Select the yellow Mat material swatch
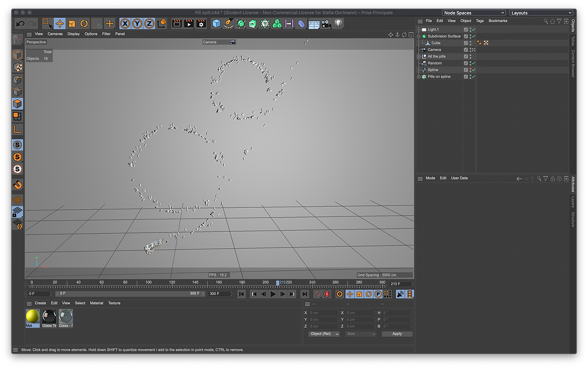588x368 pixels. point(32,316)
